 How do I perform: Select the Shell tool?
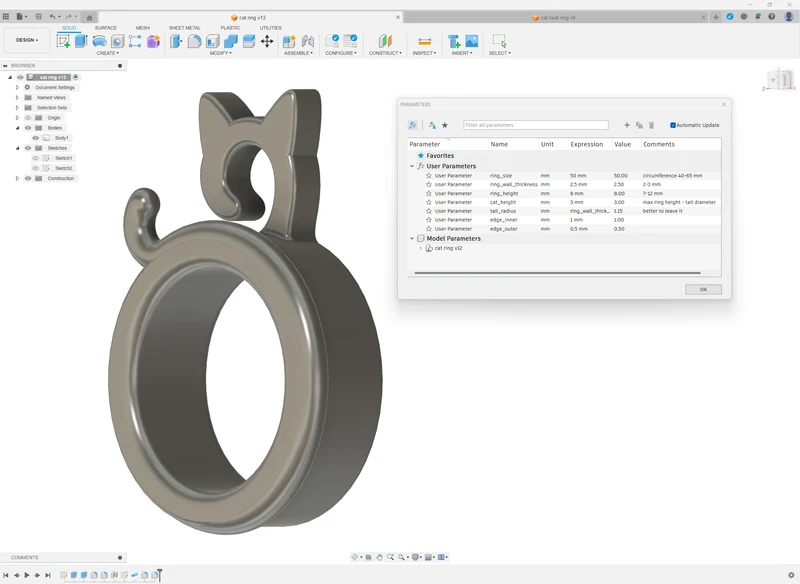point(213,41)
